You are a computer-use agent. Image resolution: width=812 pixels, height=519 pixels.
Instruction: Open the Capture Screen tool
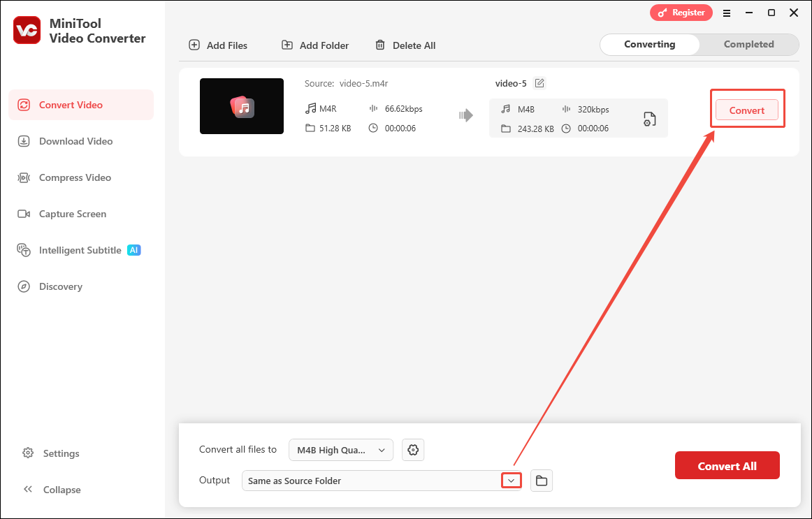click(x=73, y=214)
